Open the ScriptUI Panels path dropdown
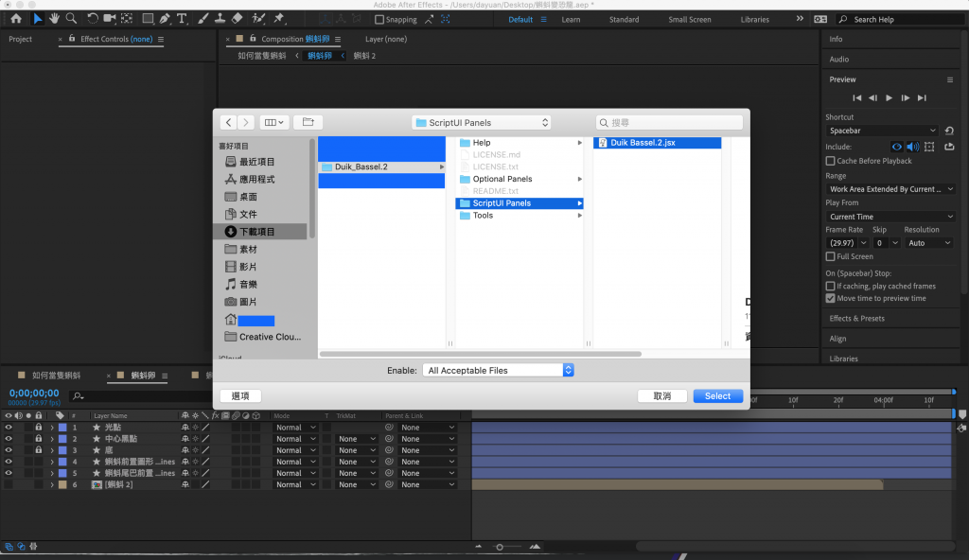This screenshot has width=969, height=560. point(482,122)
